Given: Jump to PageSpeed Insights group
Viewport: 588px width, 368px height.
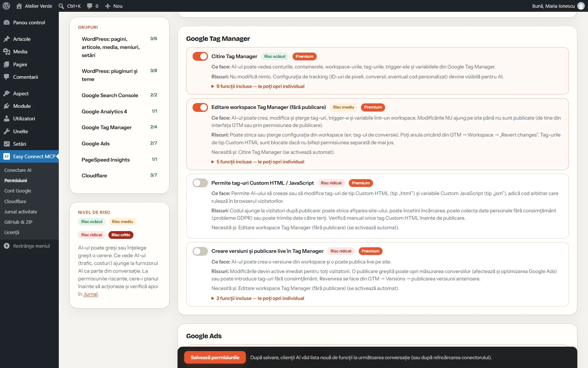Looking at the screenshot, I should coord(119,160).
